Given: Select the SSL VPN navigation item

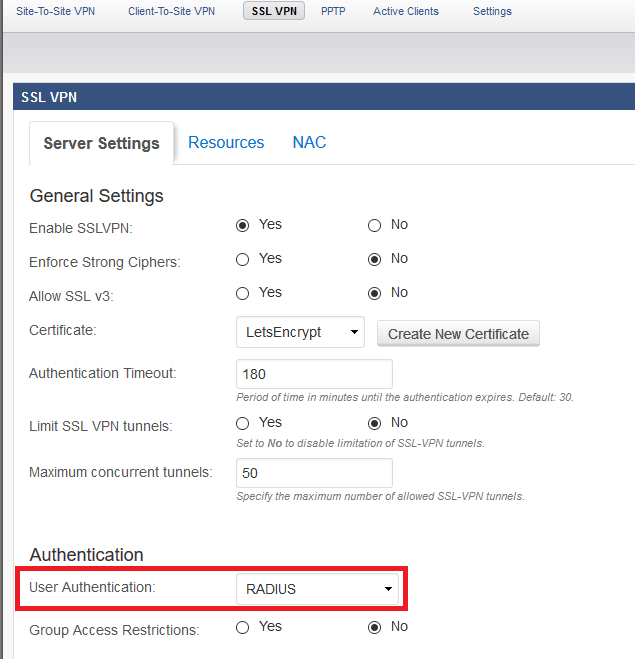Looking at the screenshot, I should coord(274,11).
